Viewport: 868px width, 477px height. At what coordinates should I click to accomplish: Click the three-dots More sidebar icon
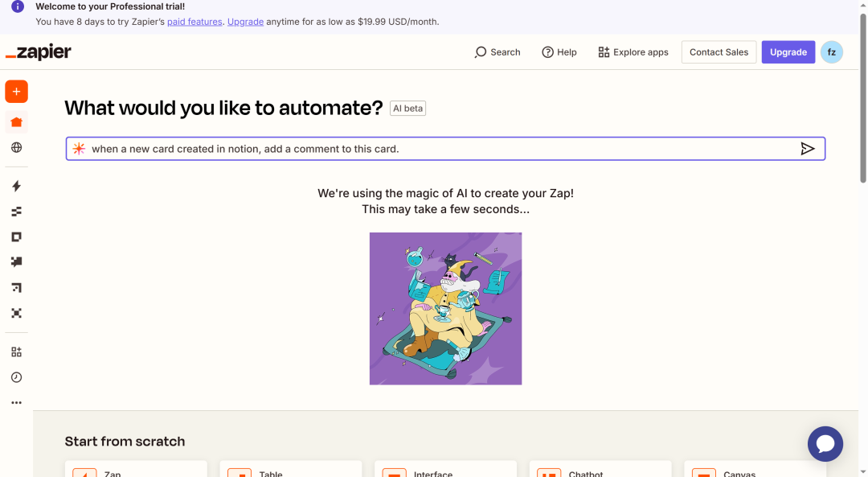click(x=17, y=403)
